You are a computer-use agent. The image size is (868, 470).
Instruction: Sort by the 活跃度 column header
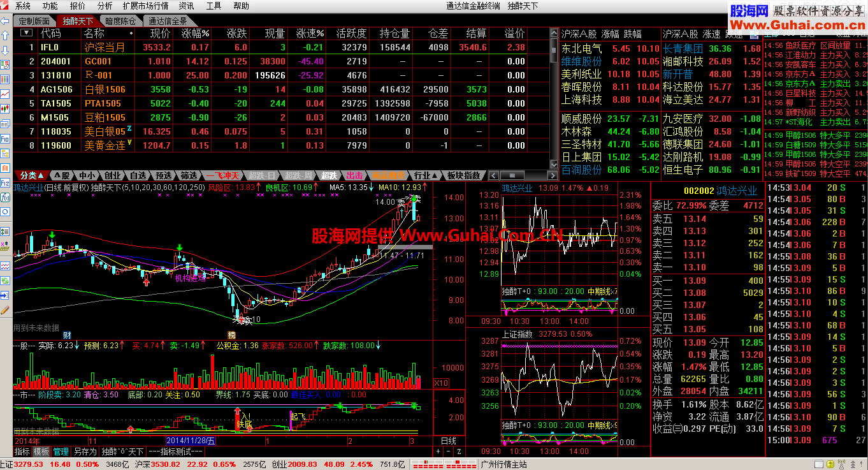[x=351, y=33]
